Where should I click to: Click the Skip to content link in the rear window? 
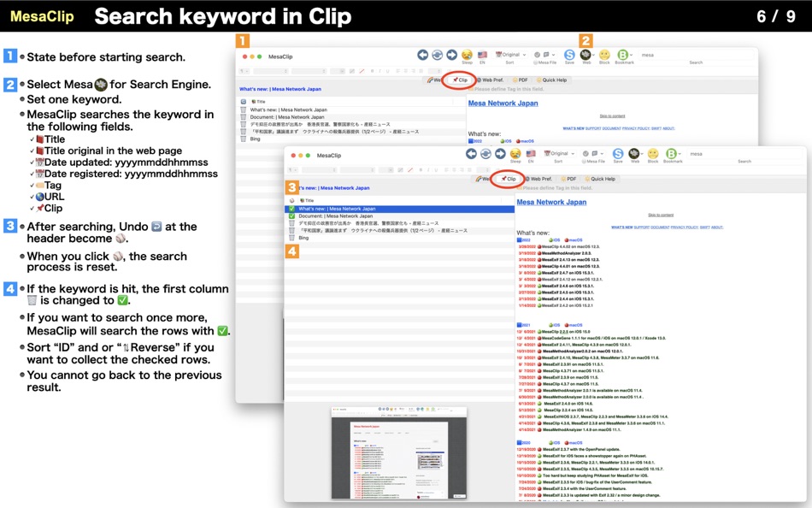pos(612,116)
